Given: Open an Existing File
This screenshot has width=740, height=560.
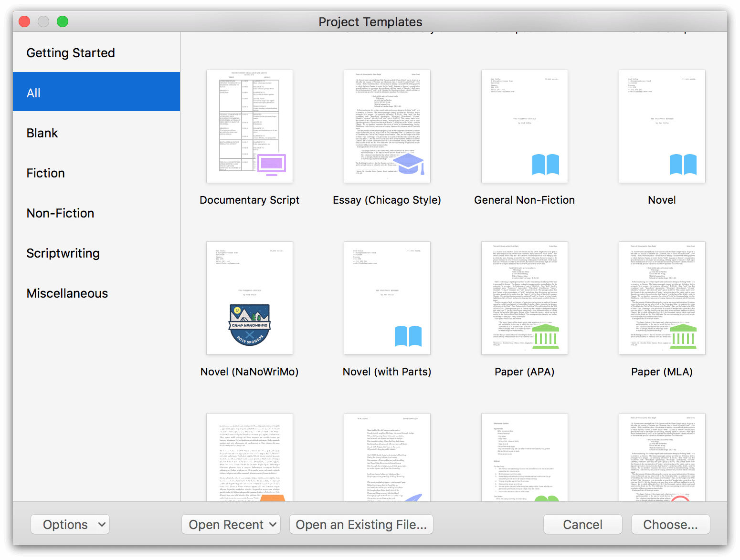Looking at the screenshot, I should pos(361,524).
